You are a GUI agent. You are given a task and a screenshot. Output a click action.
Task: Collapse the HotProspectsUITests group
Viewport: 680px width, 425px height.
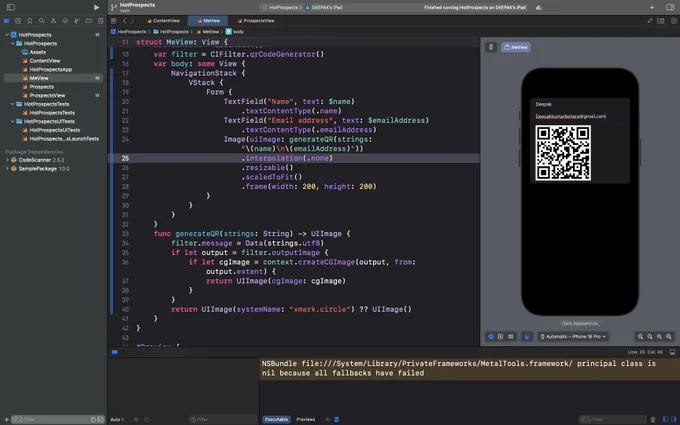(13, 121)
